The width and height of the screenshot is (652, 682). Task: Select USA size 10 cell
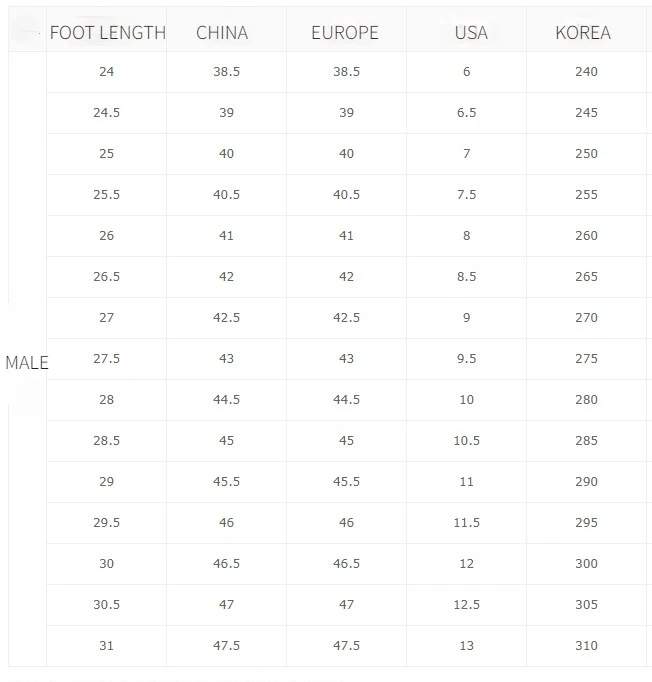466,400
